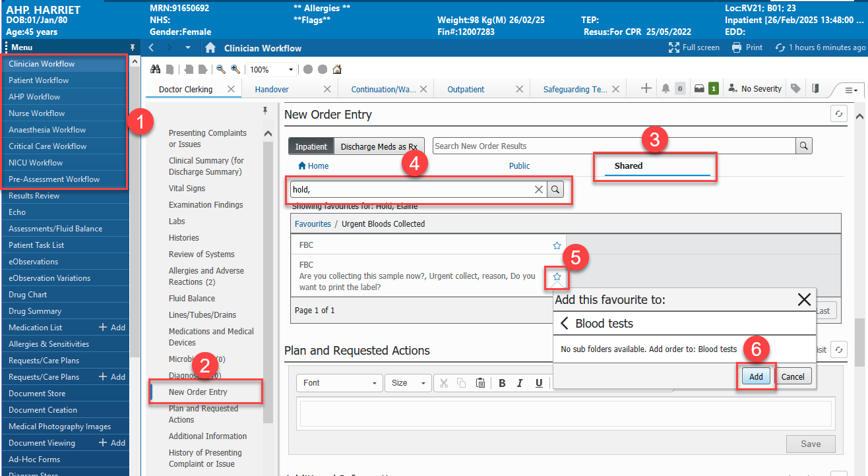Viewport: 868px width, 476px height.
Task: Refresh the Plan and Requested Actions component
Action: click(x=838, y=349)
